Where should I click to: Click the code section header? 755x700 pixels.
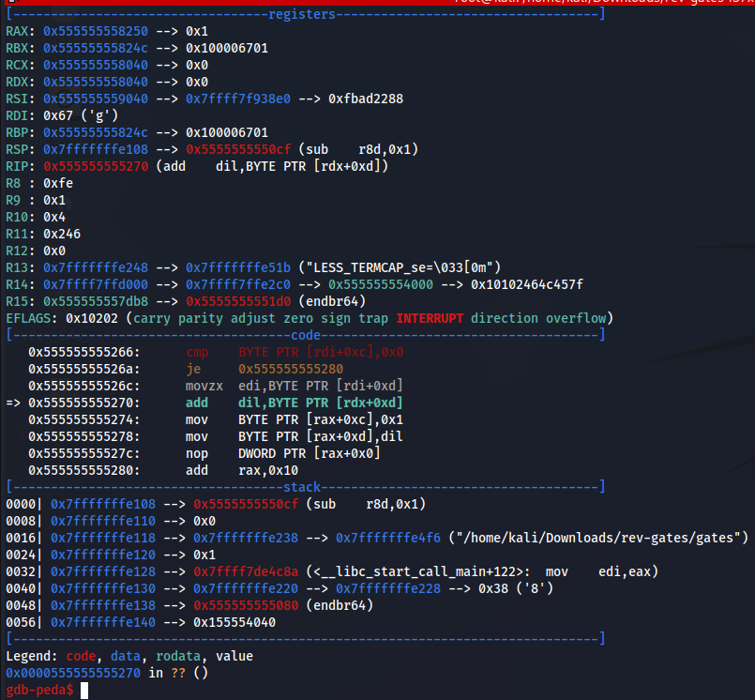click(x=305, y=335)
